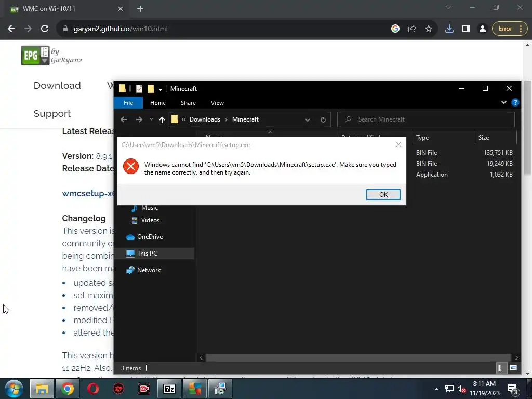This screenshot has height=399, width=532.
Task: Open 7-Zip from the taskbar
Action: coord(169,389)
